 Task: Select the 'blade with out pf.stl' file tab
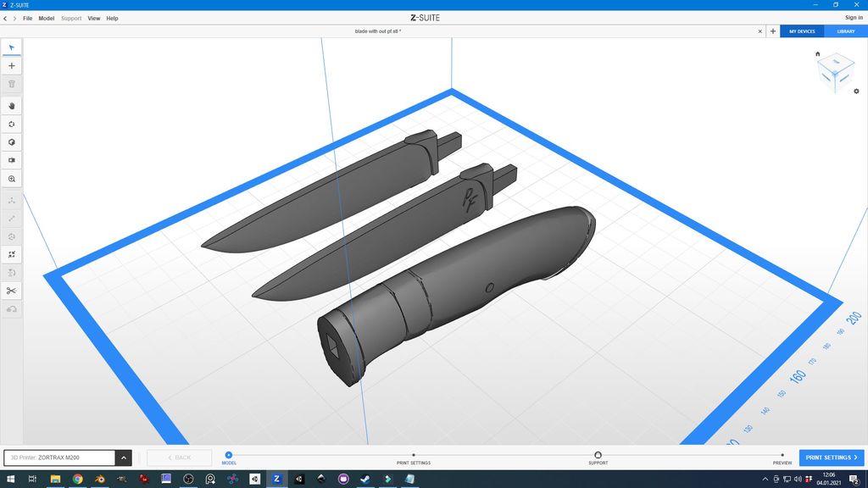point(378,31)
